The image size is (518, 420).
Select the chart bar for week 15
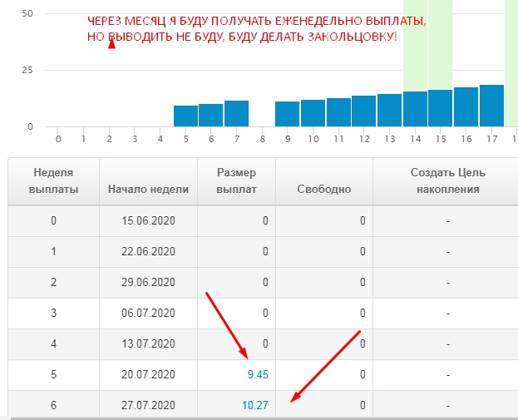[441, 108]
